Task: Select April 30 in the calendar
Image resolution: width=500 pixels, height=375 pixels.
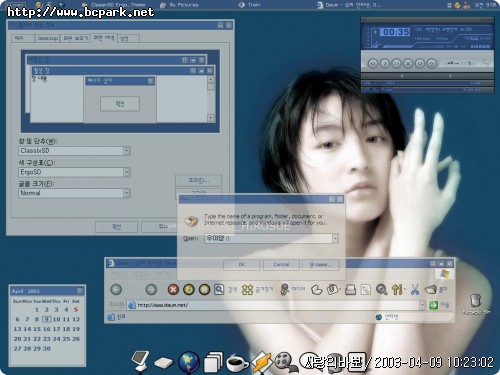Action: click(x=47, y=348)
